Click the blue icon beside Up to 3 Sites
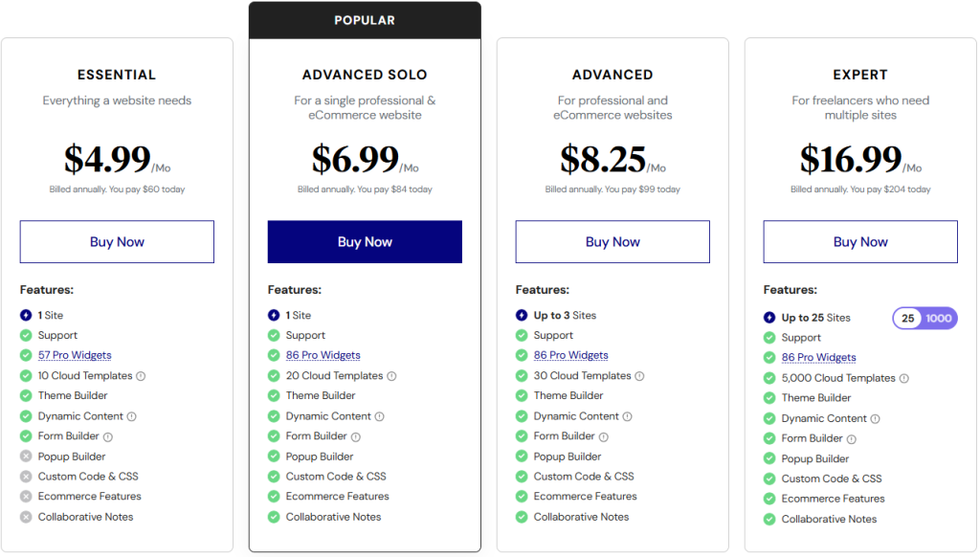980x557 pixels. pos(522,315)
